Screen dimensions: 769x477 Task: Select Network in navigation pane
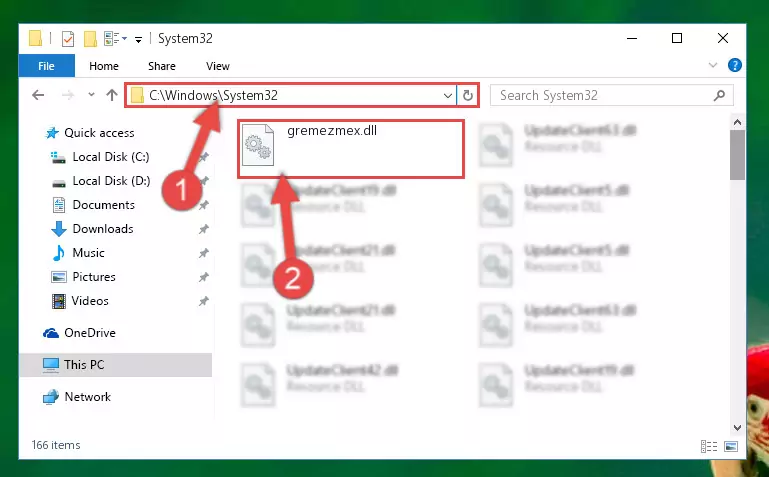[x=87, y=397]
